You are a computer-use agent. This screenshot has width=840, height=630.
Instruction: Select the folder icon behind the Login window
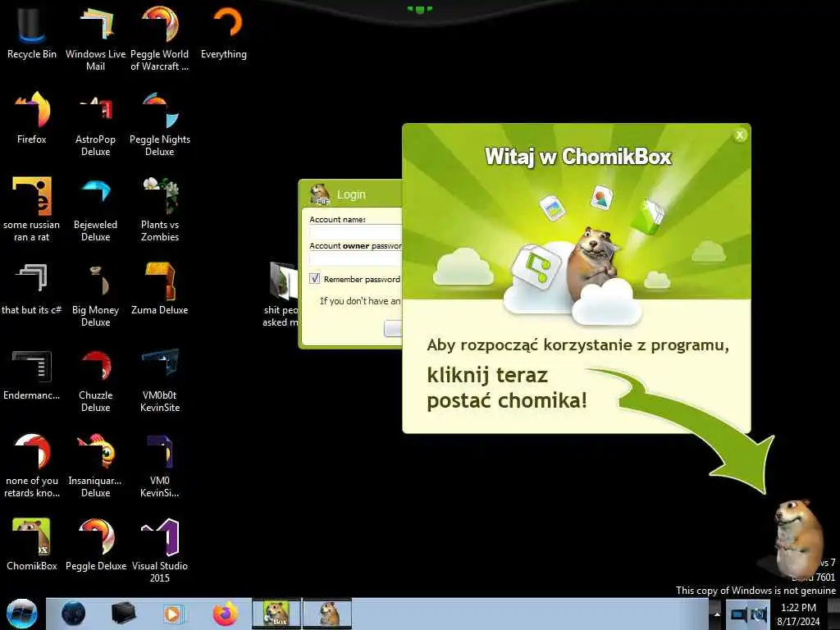282,281
